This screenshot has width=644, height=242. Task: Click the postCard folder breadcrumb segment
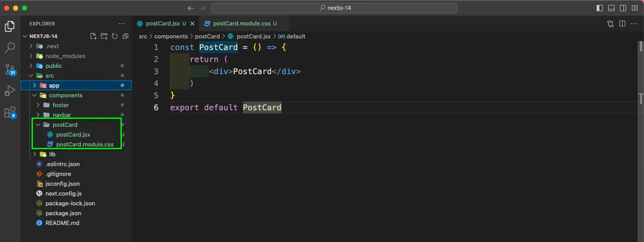pyautogui.click(x=207, y=36)
